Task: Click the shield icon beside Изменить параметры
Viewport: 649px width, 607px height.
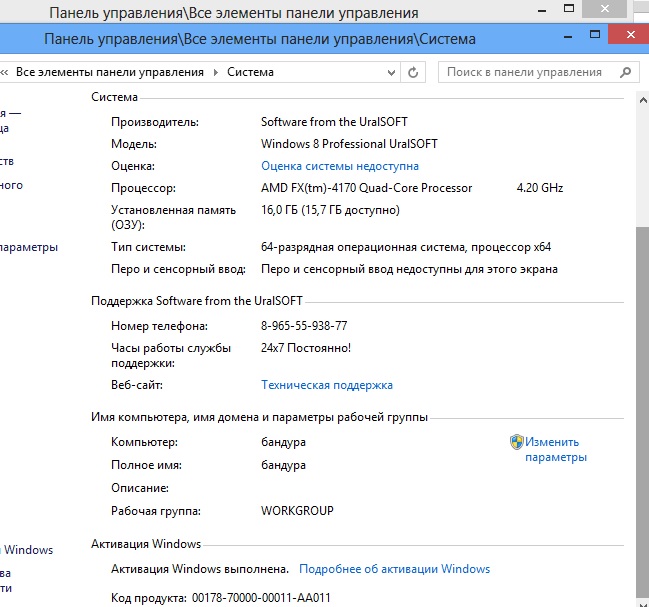Action: 516,442
